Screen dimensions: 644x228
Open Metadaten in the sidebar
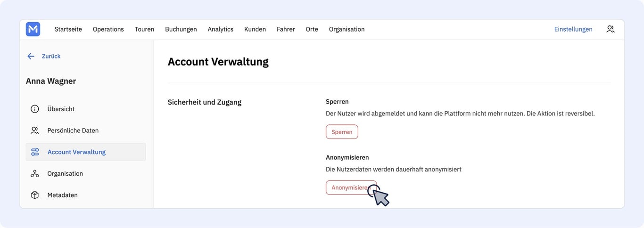tap(63, 195)
